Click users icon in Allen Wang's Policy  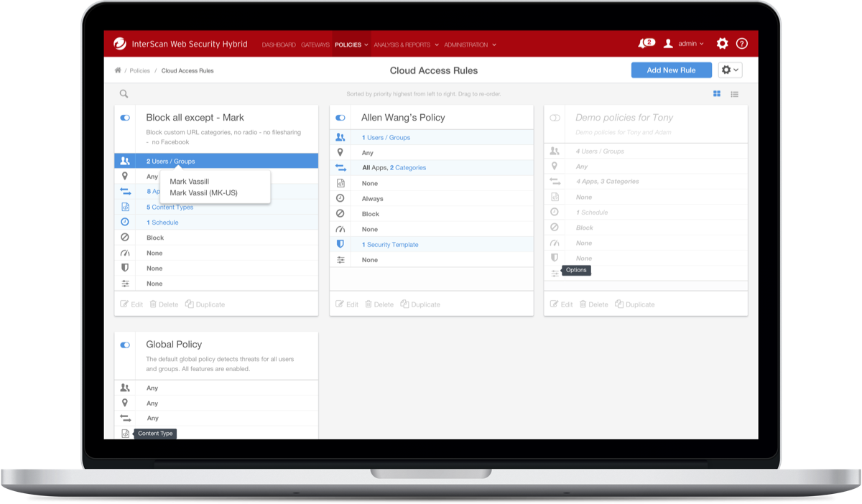click(x=340, y=137)
